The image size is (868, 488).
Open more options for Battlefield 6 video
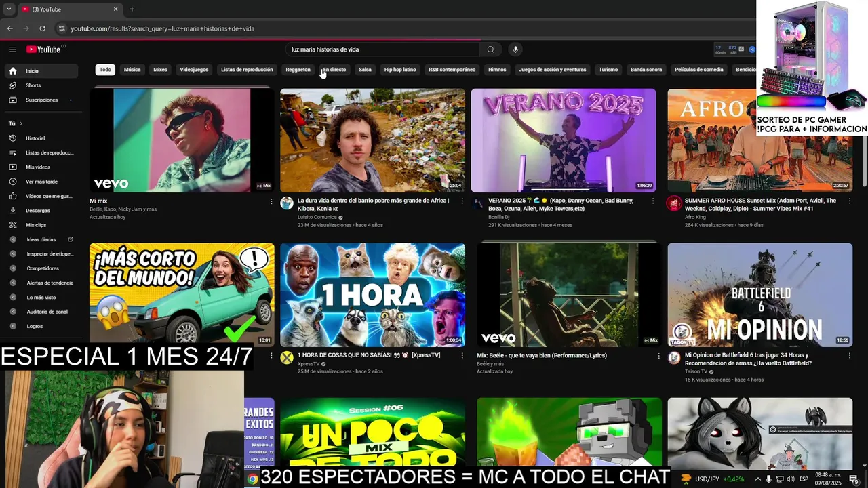848,356
